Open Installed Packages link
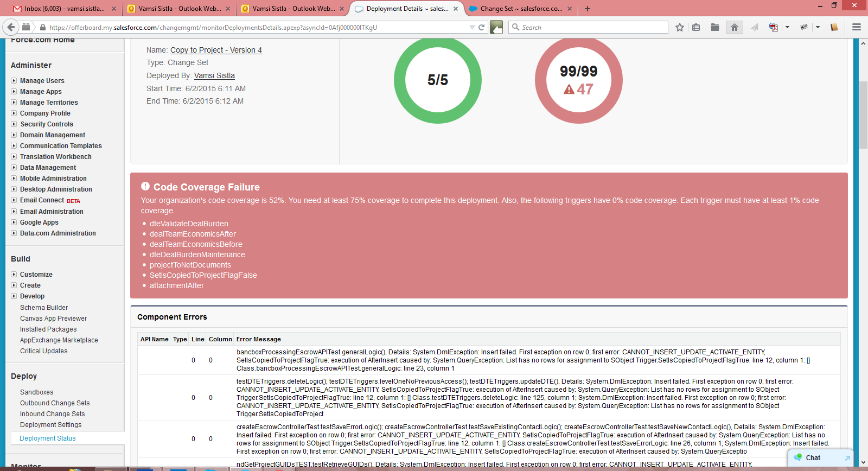868x471 pixels. coord(48,329)
